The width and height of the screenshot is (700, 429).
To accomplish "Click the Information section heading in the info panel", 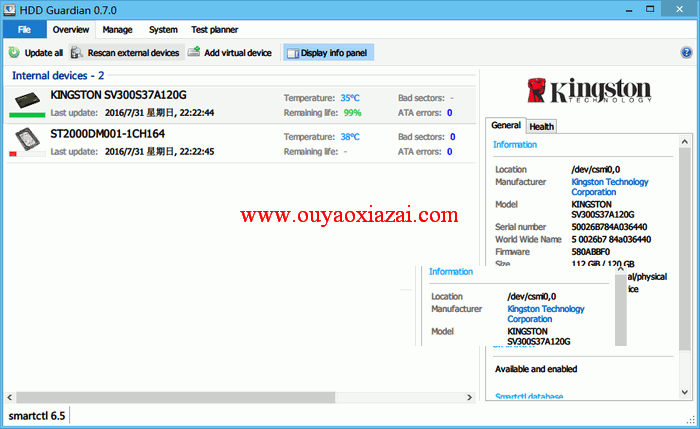I will point(515,145).
